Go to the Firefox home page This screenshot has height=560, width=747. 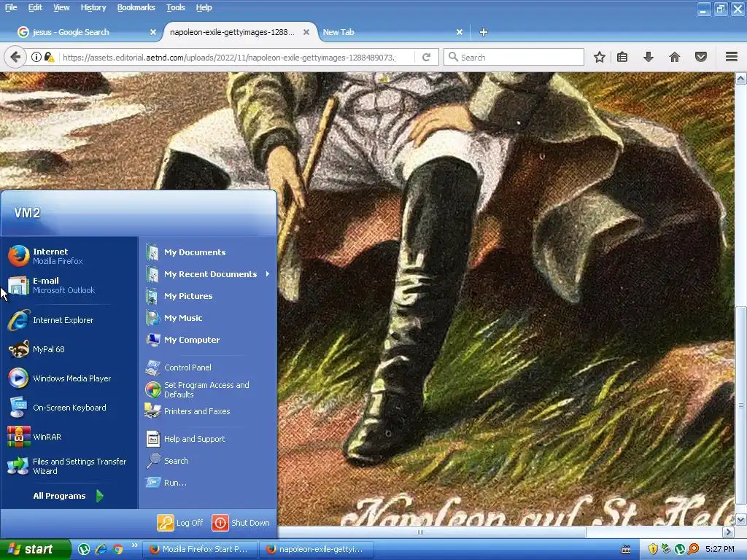pyautogui.click(x=675, y=57)
